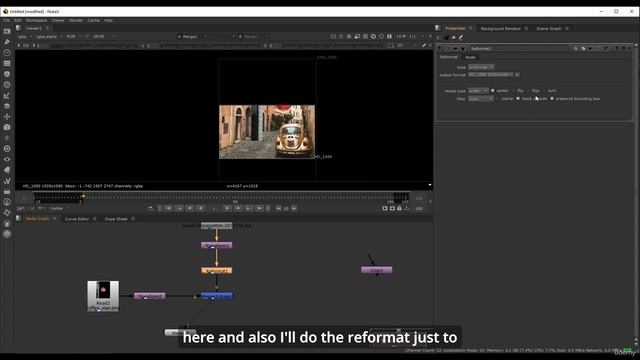Open the rgba.alpha channel dropdown
Screen dimensions: 640x360
49,36
